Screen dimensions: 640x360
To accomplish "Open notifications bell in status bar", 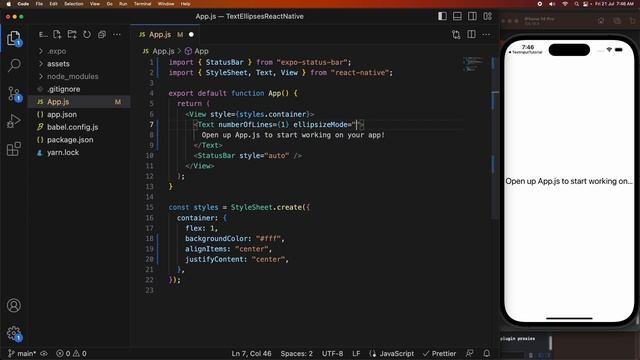I will click(x=487, y=353).
